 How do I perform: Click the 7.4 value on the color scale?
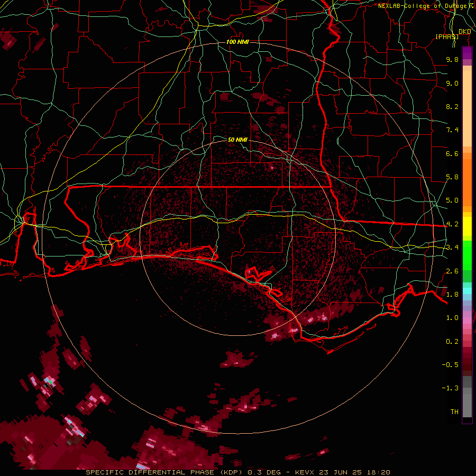pyautogui.click(x=452, y=130)
